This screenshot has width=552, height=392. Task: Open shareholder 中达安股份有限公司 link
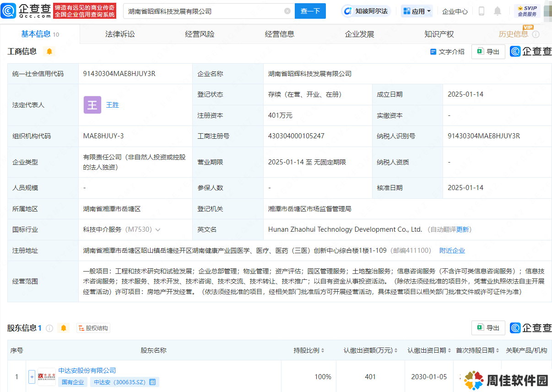click(87, 370)
